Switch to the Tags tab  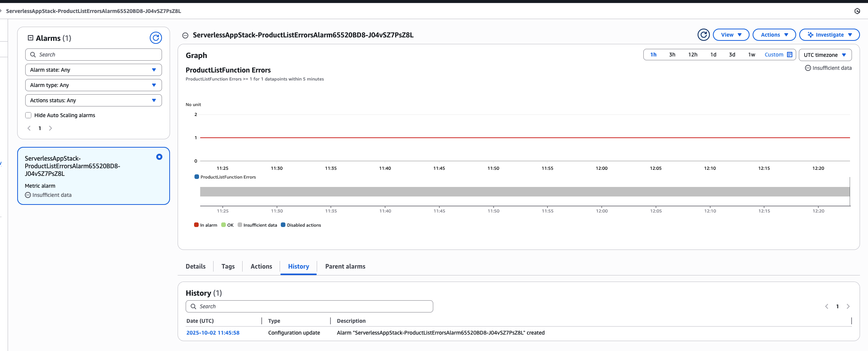pyautogui.click(x=228, y=266)
